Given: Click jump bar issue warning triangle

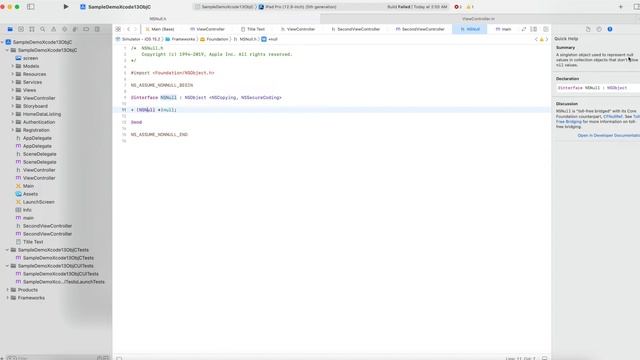Looking at the screenshot, I should 542,39.
